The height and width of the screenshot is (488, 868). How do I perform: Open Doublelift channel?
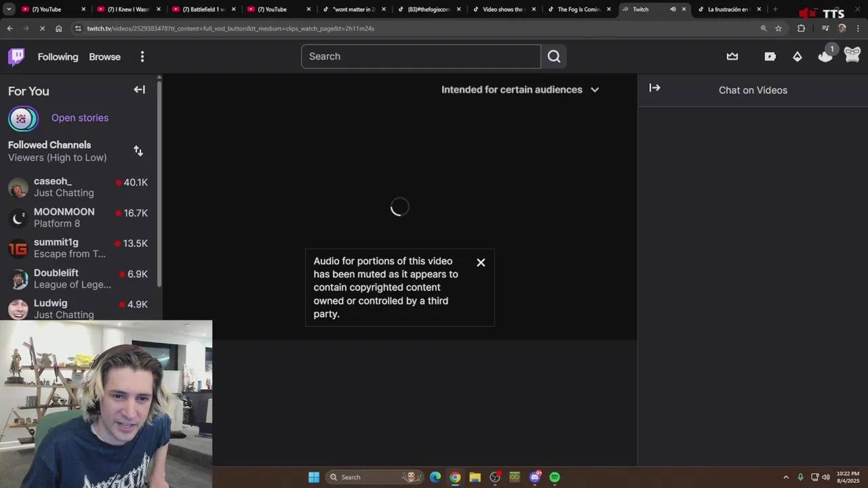[79, 279]
